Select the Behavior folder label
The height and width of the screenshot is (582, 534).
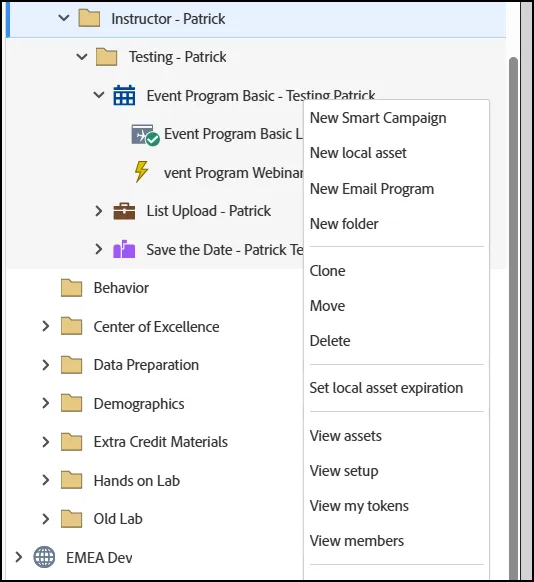pos(121,288)
